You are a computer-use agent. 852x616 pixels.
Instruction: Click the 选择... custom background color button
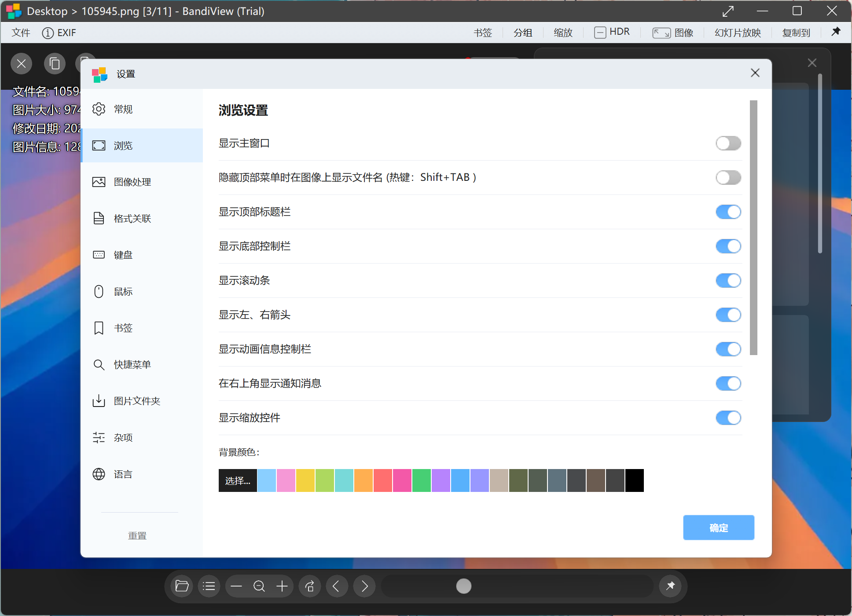click(x=238, y=480)
